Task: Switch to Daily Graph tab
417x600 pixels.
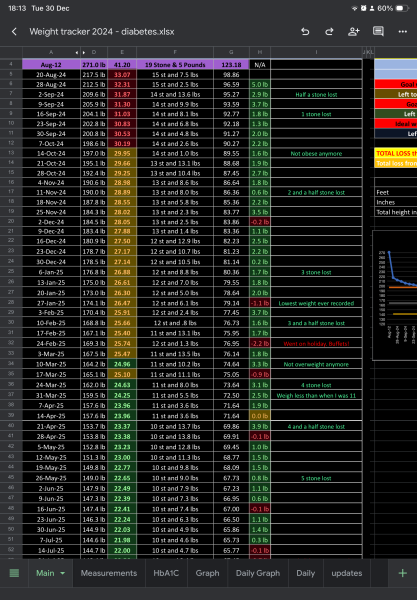Action: (x=258, y=573)
